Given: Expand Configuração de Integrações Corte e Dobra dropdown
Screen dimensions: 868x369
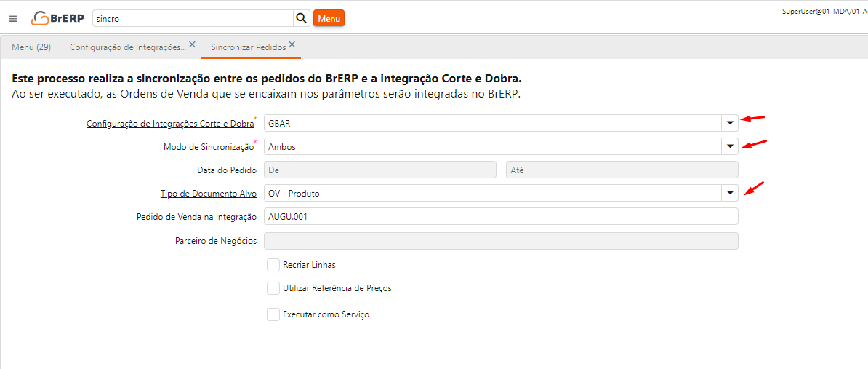Looking at the screenshot, I should (730, 123).
